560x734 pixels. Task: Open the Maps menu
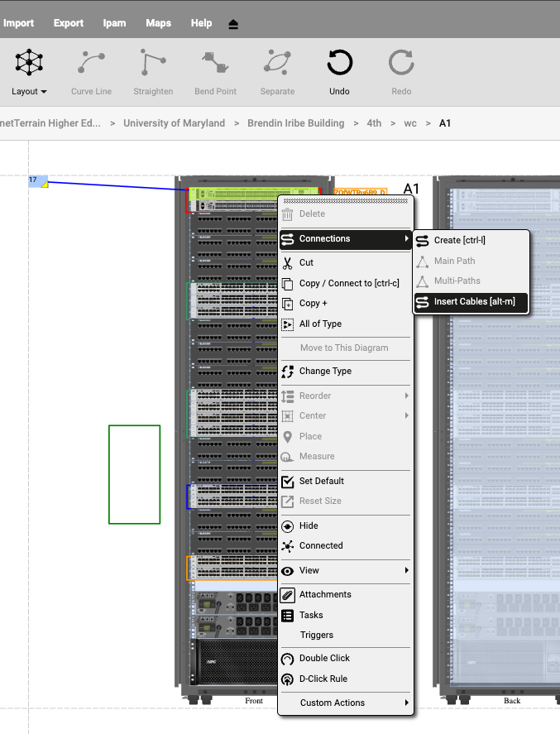[158, 23]
